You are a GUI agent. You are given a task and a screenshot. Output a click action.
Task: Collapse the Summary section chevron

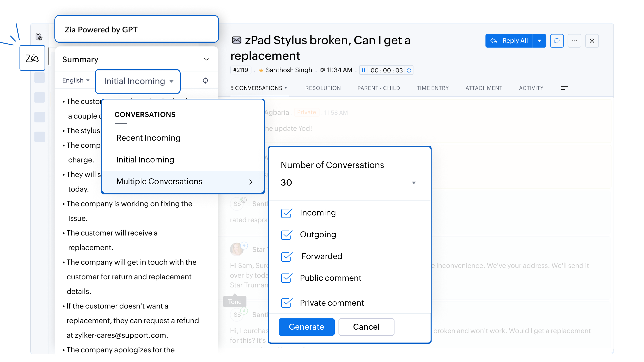[x=206, y=59]
